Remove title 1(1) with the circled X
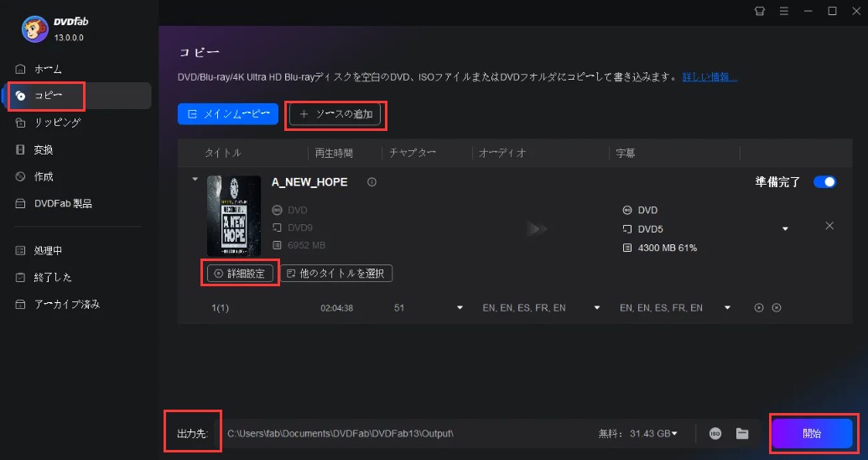 point(777,307)
